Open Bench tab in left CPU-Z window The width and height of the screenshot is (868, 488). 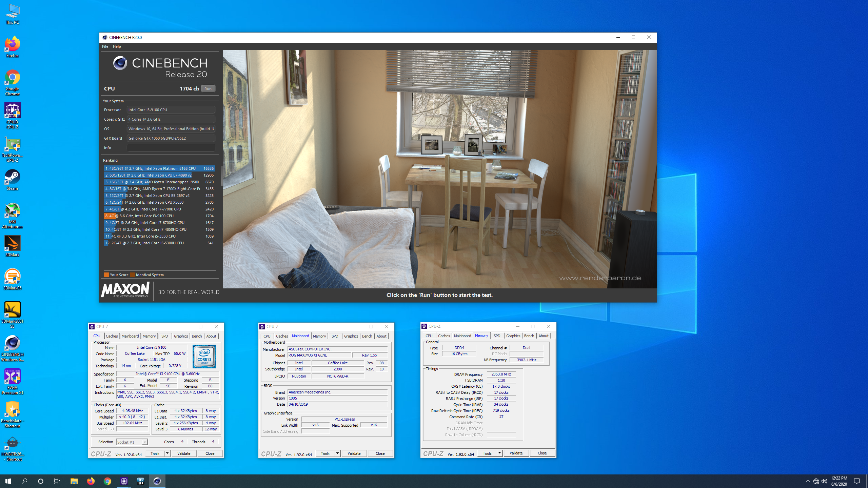coord(197,336)
